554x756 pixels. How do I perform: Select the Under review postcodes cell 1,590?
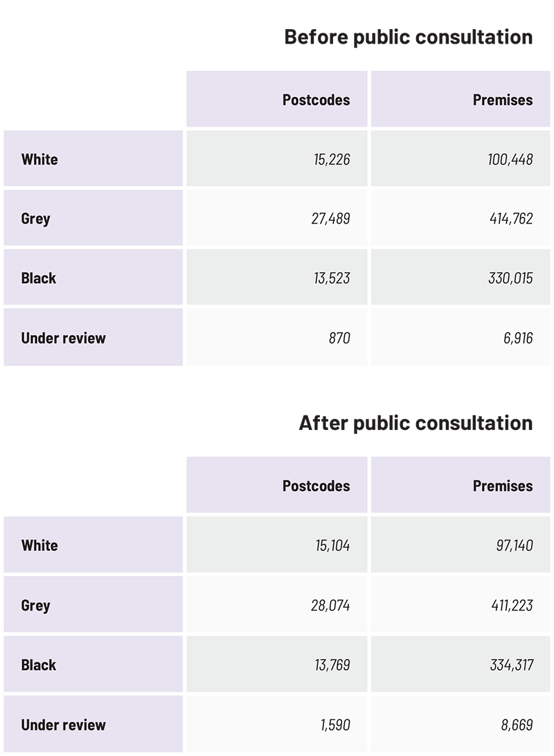tap(334, 726)
